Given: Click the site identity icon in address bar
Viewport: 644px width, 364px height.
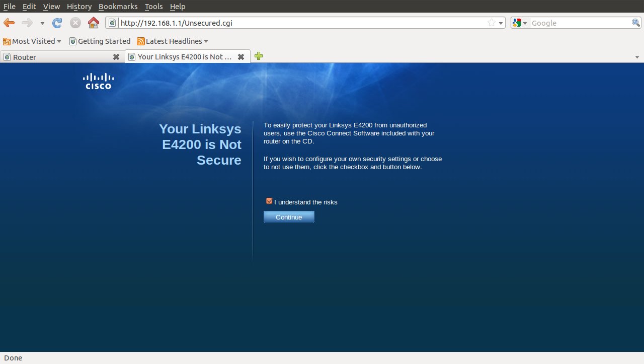Looking at the screenshot, I should point(112,23).
